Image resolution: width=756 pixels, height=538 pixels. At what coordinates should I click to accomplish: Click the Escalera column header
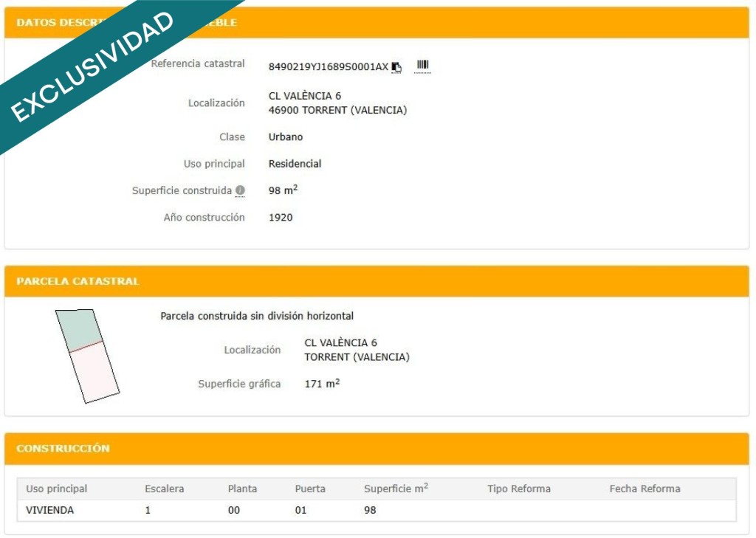pyautogui.click(x=164, y=489)
